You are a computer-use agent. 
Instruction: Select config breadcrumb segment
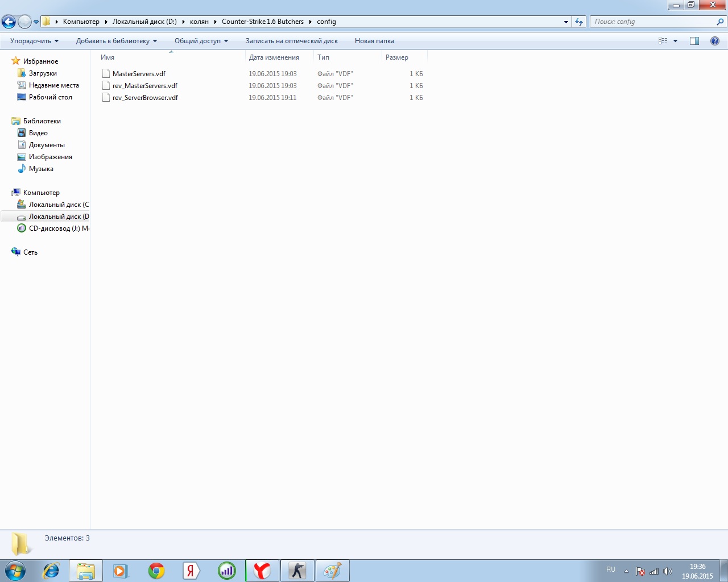pos(326,22)
